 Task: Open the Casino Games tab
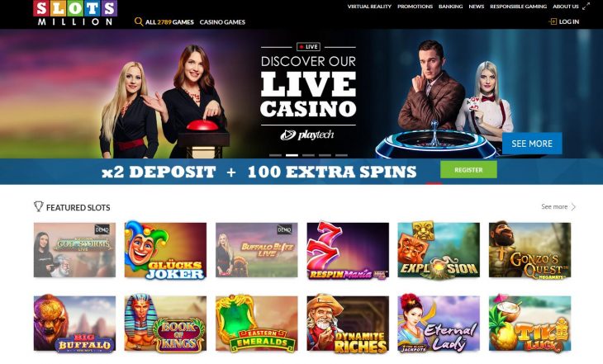point(222,22)
